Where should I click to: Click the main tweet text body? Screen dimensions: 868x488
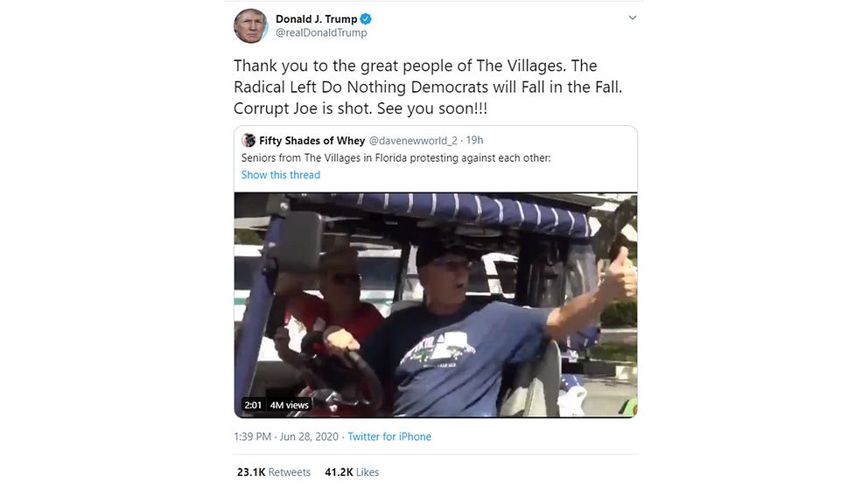428,87
